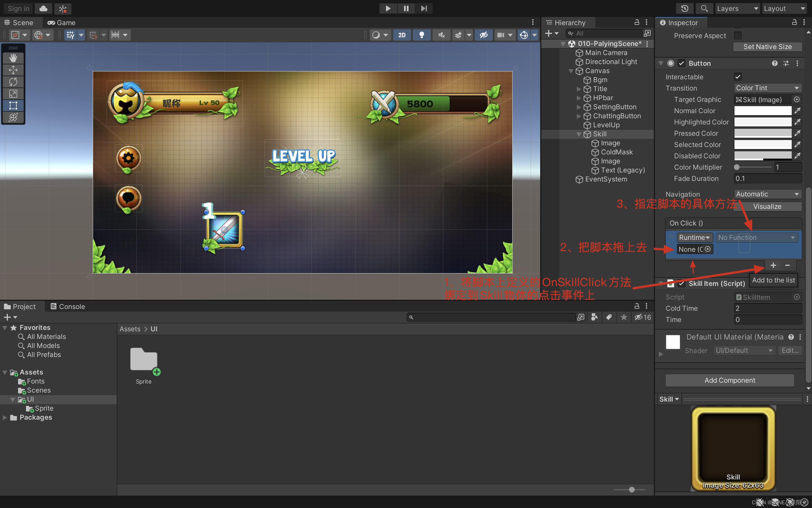This screenshot has width=812, height=508.
Task: Filter project search by label tag
Action: point(609,317)
